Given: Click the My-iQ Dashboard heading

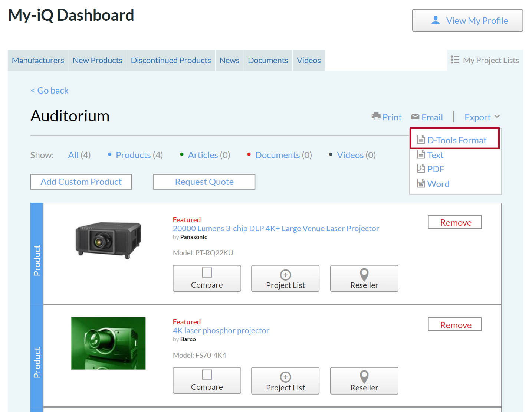Looking at the screenshot, I should [x=71, y=15].
